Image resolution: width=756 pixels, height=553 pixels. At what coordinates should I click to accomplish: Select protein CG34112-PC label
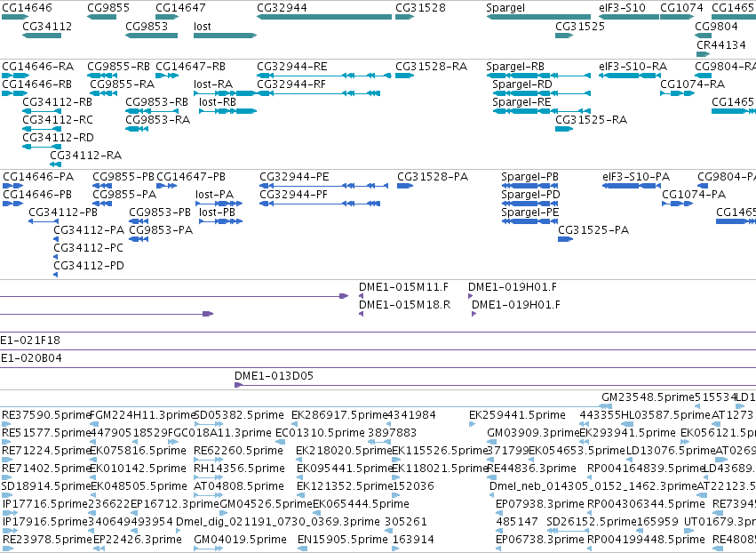coord(88,248)
